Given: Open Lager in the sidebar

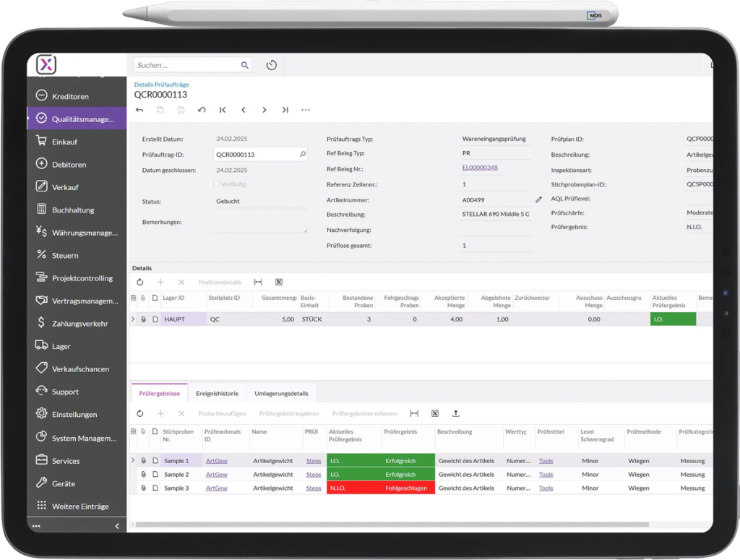Looking at the screenshot, I should [61, 346].
